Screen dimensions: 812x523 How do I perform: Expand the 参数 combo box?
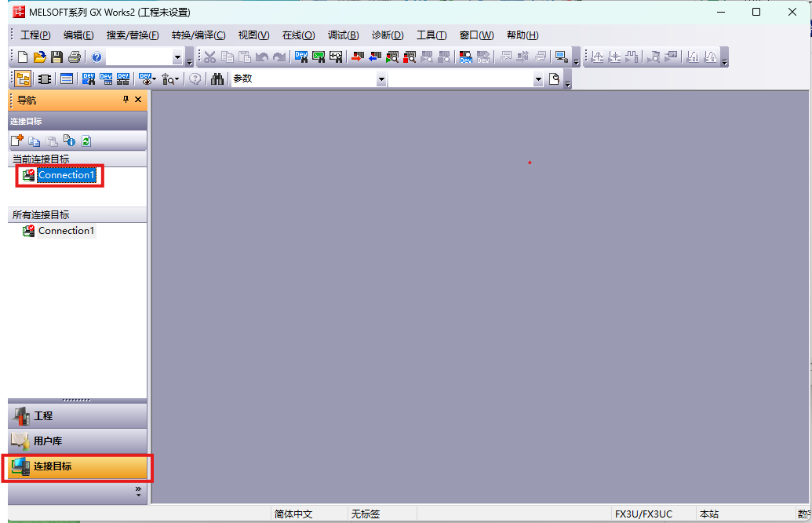(381, 79)
